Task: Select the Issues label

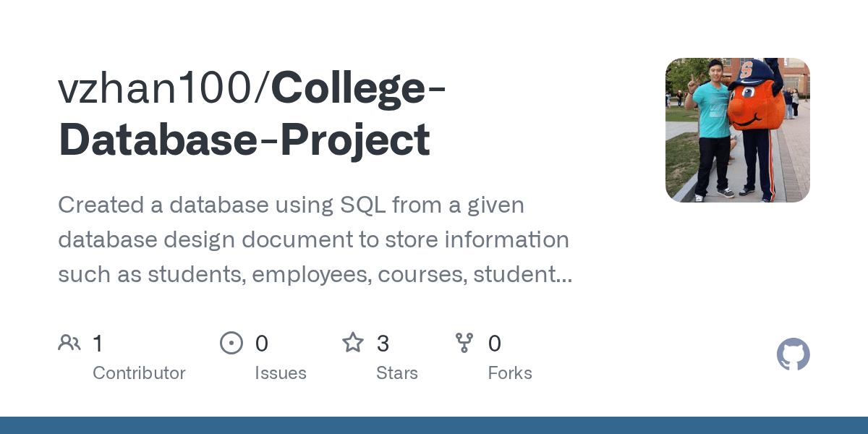Action: click(x=280, y=373)
